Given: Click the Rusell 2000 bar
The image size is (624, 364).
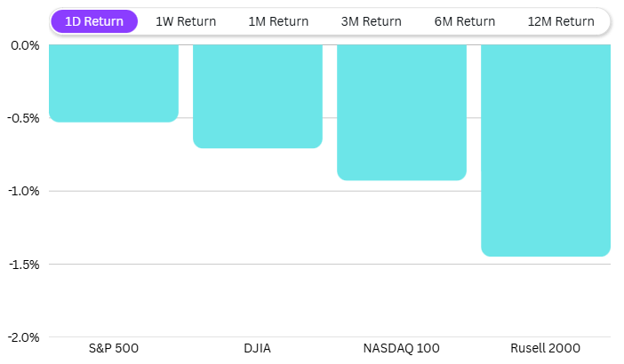Looking at the screenshot, I should tap(546, 150).
